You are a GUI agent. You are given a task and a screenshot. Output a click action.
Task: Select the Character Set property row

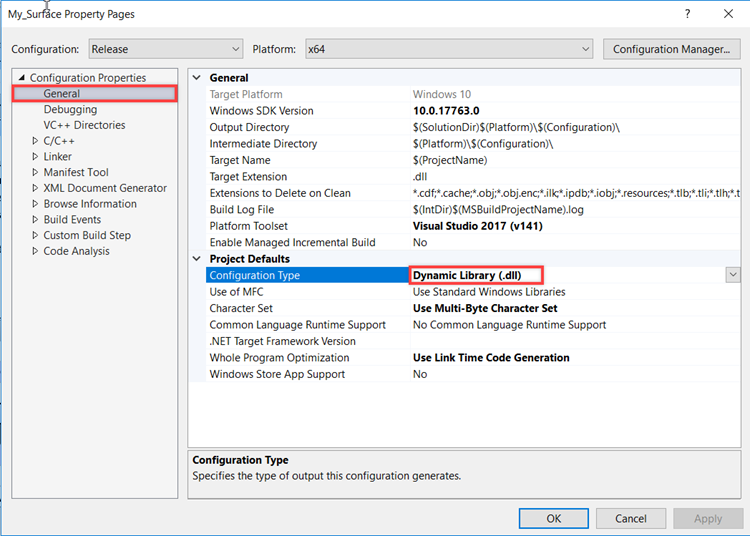tap(241, 309)
